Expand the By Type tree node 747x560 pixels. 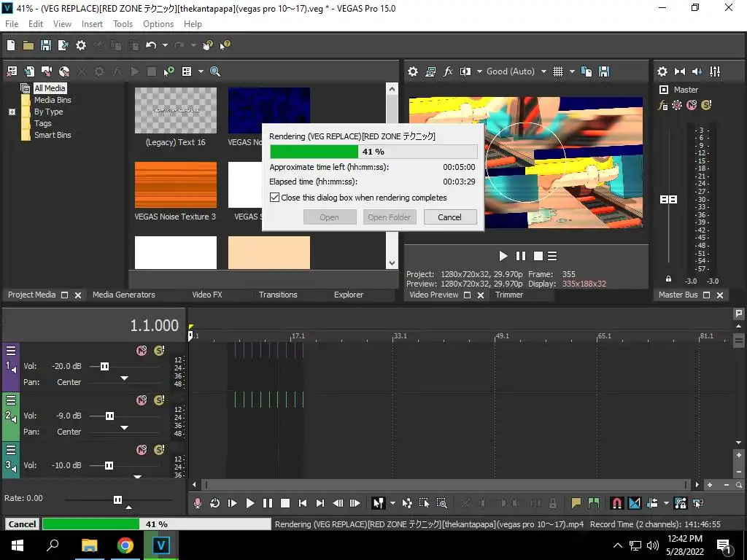(x=12, y=112)
